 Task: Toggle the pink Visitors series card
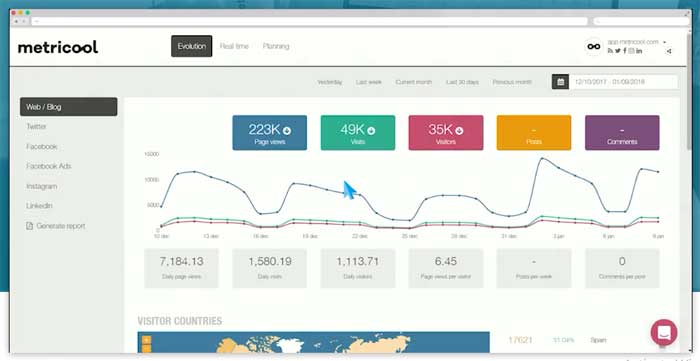[446, 133]
